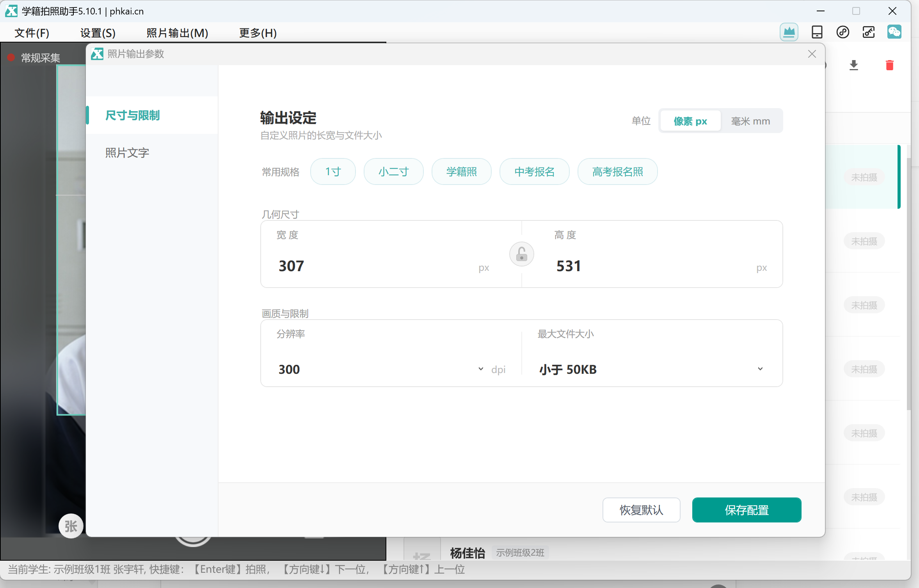Click the red trash delete icon
This screenshot has height=588, width=919.
tap(890, 65)
